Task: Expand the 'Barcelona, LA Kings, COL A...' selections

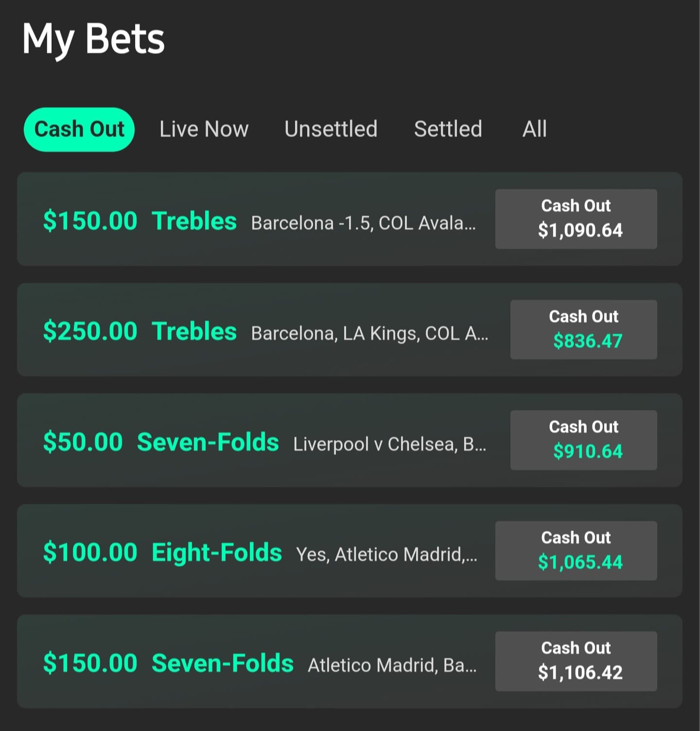Action: pyautogui.click(x=369, y=333)
